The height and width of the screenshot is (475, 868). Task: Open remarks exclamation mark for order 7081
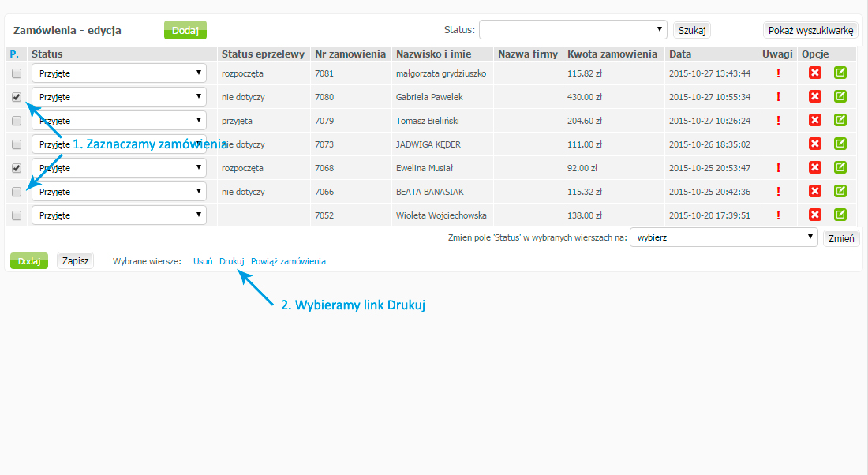point(778,73)
